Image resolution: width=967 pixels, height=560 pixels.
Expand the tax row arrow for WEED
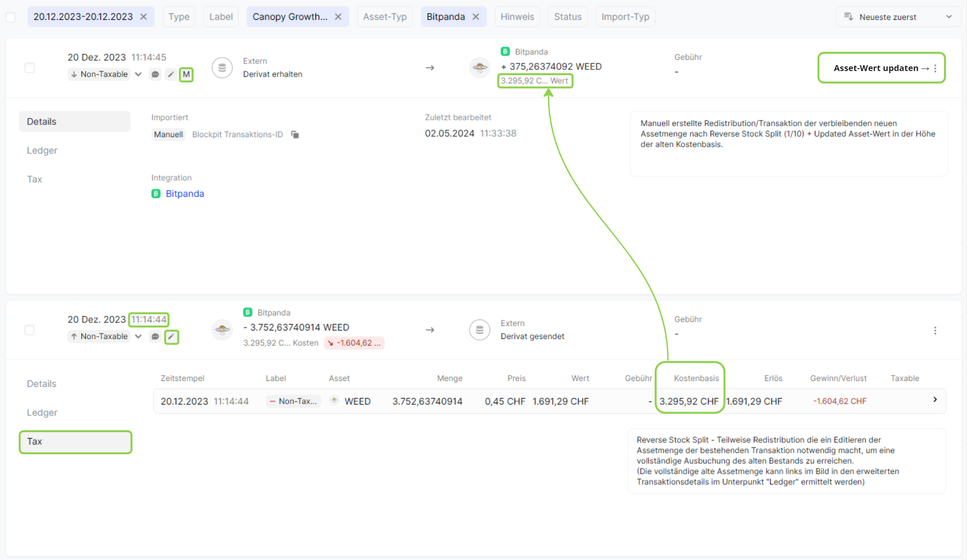(935, 400)
